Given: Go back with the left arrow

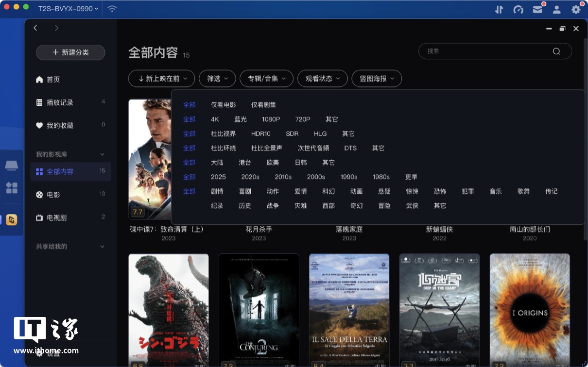Looking at the screenshot, I should [35, 28].
